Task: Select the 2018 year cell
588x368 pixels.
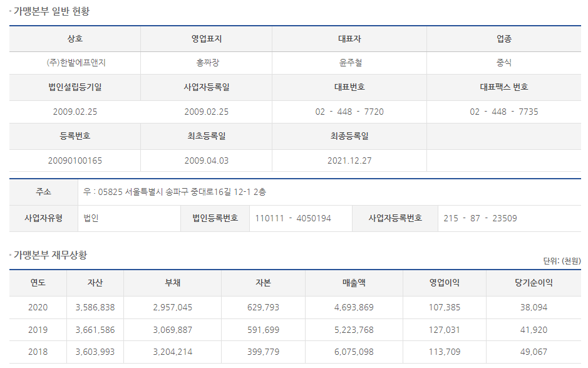Action: click(x=38, y=352)
